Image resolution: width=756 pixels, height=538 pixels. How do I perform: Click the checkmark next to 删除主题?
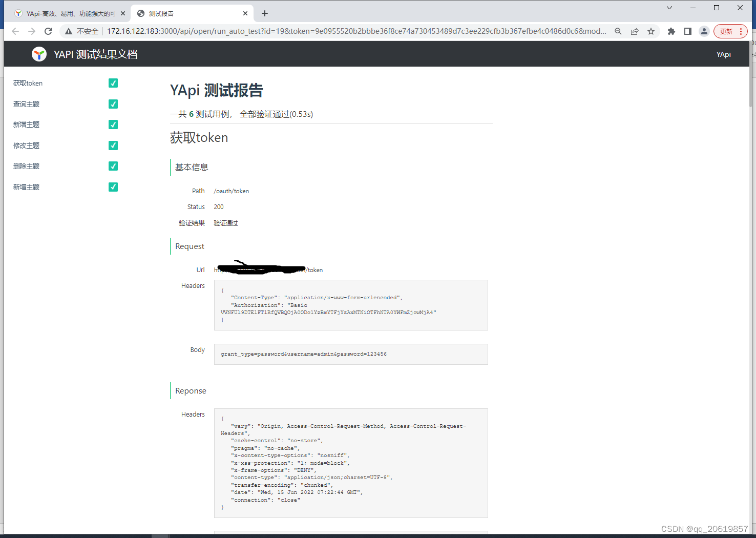[113, 166]
